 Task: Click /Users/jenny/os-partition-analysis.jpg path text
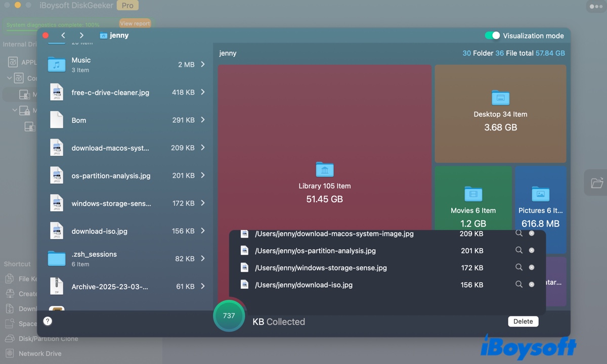click(x=315, y=251)
